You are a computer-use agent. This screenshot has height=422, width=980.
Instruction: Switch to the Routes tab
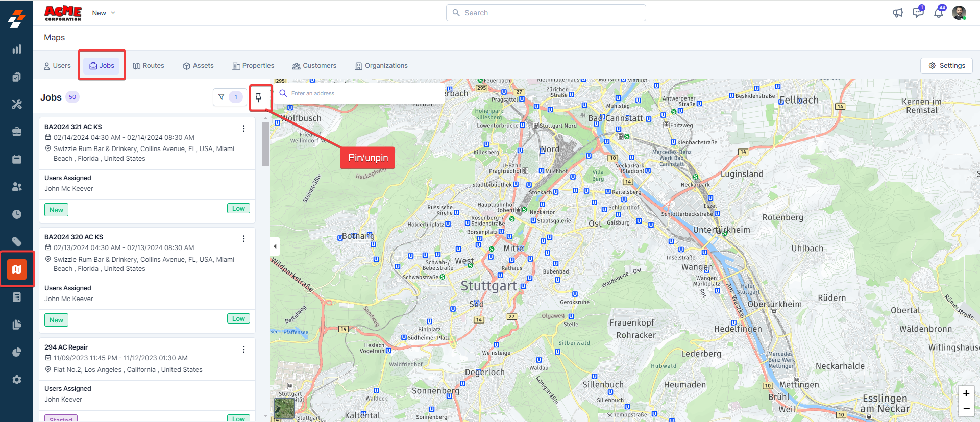pyautogui.click(x=149, y=66)
